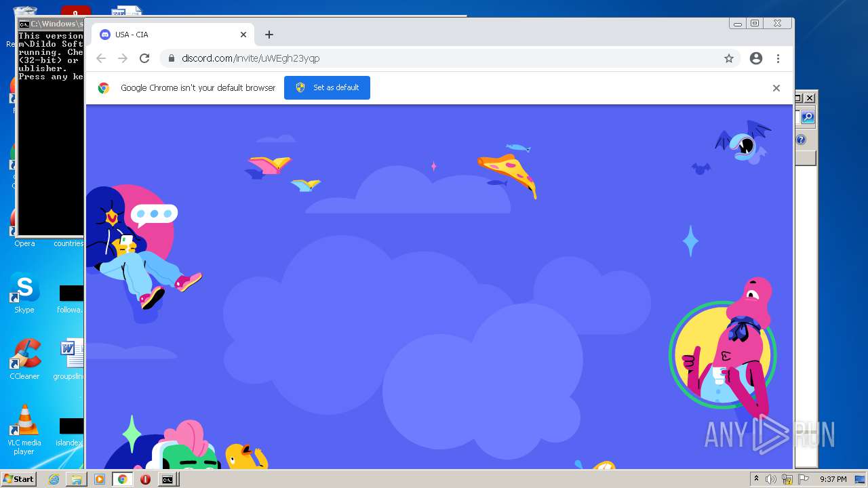Go forward with Chrome's forward arrow
Image resolution: width=868 pixels, height=488 pixels.
click(x=123, y=58)
